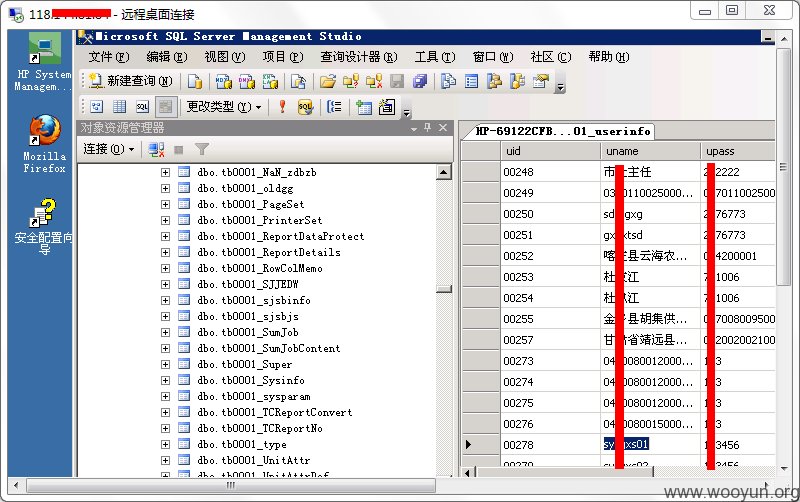The height and width of the screenshot is (502, 800).
Task: Click the uid cell 00248
Action: click(x=551, y=172)
